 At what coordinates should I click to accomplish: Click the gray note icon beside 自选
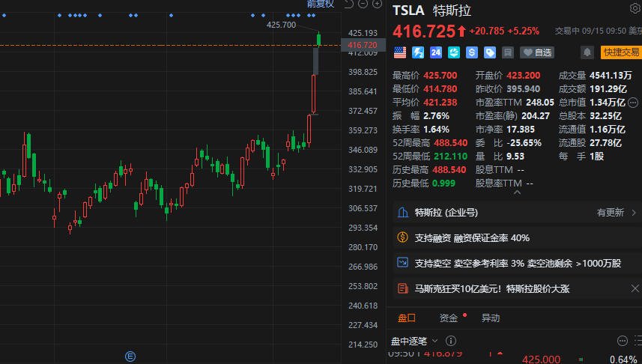(x=508, y=52)
